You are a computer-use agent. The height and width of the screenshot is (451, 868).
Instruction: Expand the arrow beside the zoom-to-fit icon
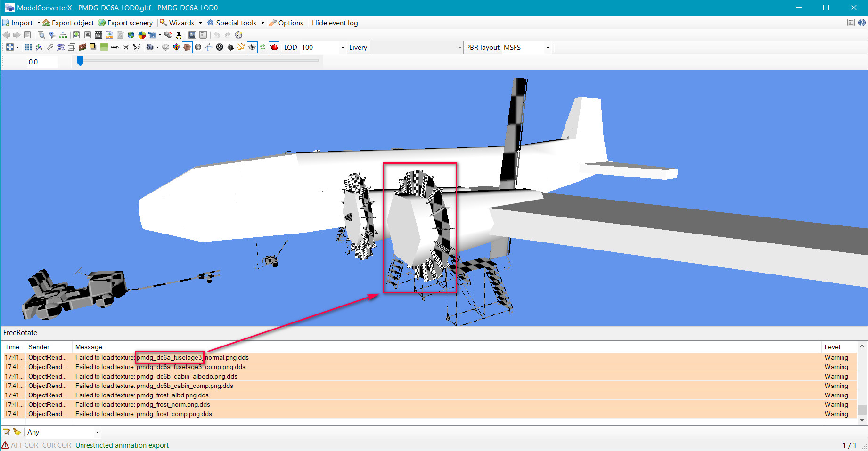click(x=18, y=48)
